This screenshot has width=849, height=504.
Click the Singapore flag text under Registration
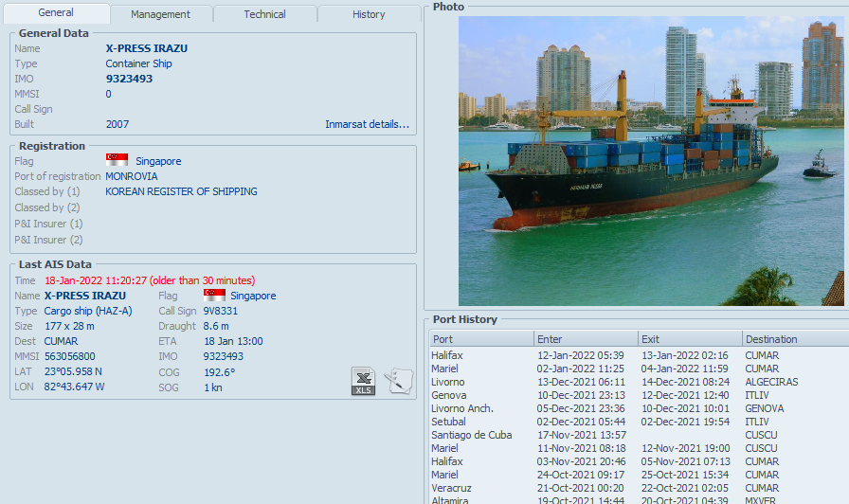(158, 161)
